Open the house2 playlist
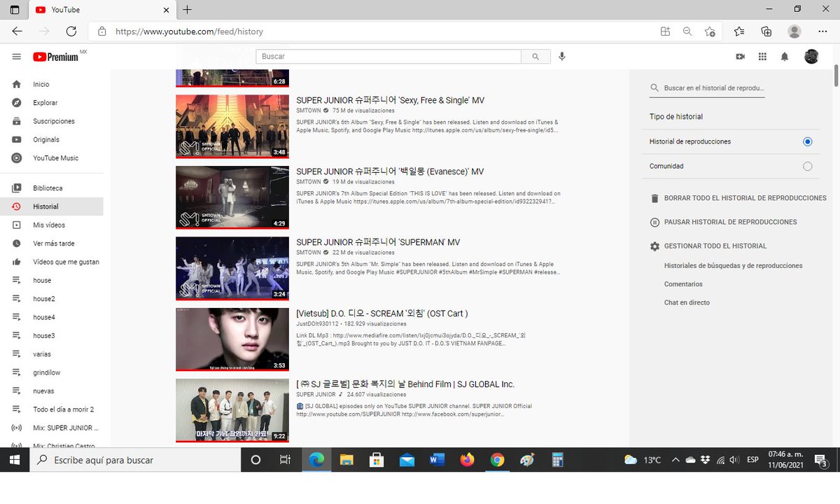Screen dimensions: 840x504 tap(52, 299)
